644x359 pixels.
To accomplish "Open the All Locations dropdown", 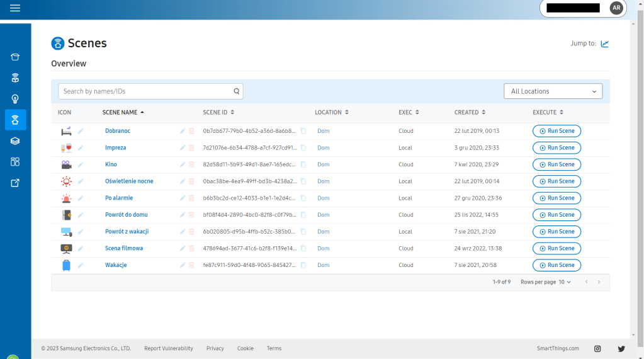I will [553, 91].
